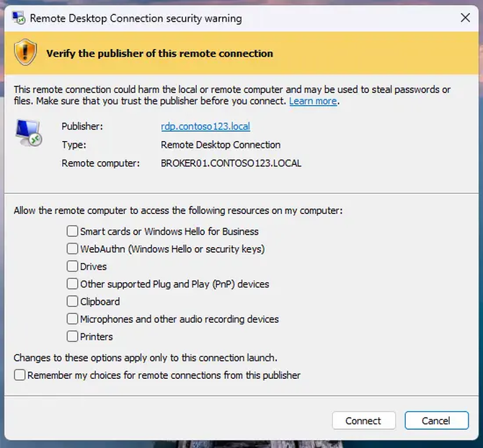Click the rdp.contoso123.local publisher link
The image size is (483, 448).
205,127
